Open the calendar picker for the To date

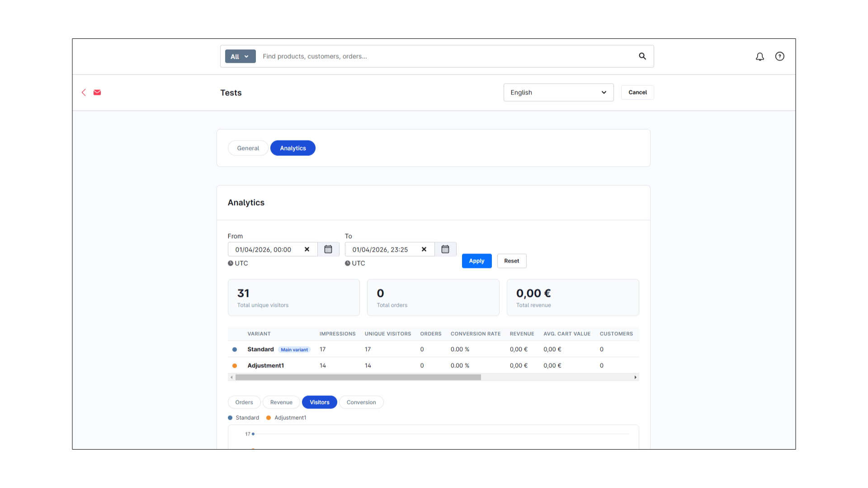point(445,249)
